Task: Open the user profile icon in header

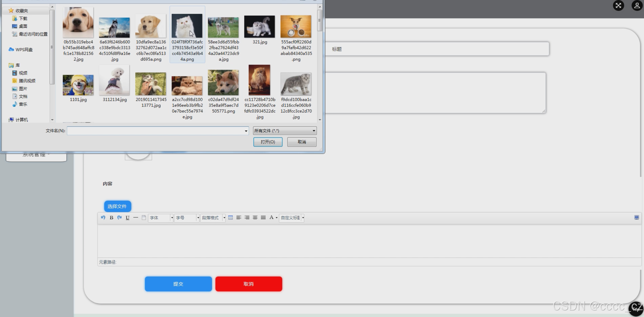Action: coord(637,5)
